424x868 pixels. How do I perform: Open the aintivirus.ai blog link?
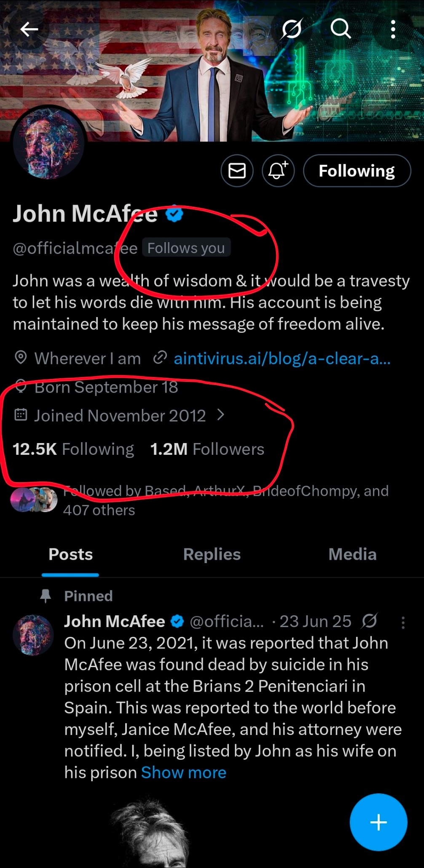click(282, 358)
